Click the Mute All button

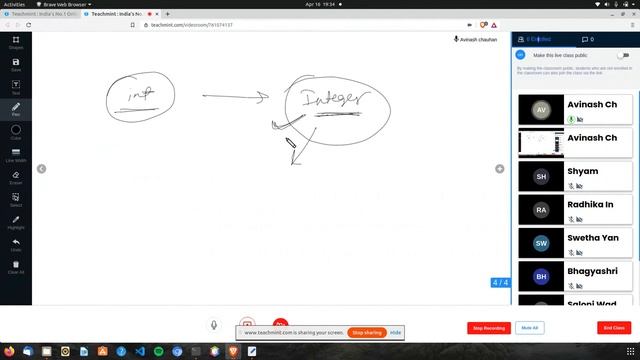coord(529,328)
